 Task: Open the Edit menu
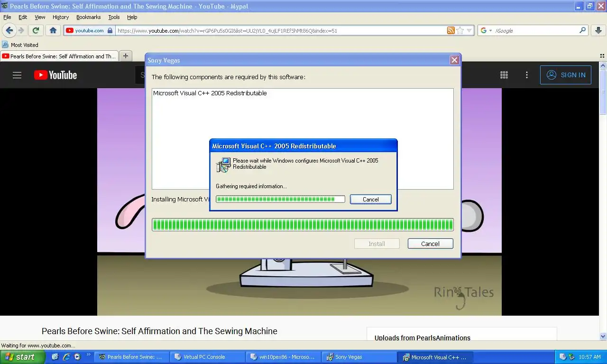tap(23, 17)
